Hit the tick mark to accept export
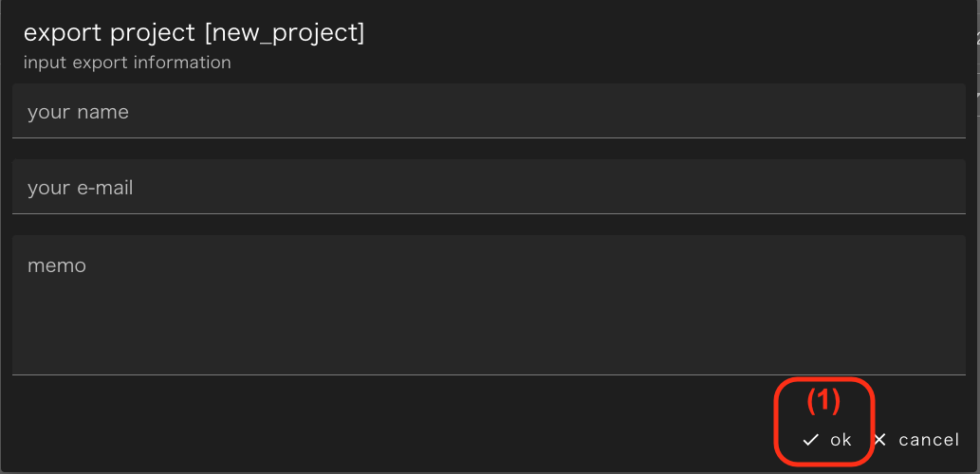The height and width of the screenshot is (474, 980). 810,440
